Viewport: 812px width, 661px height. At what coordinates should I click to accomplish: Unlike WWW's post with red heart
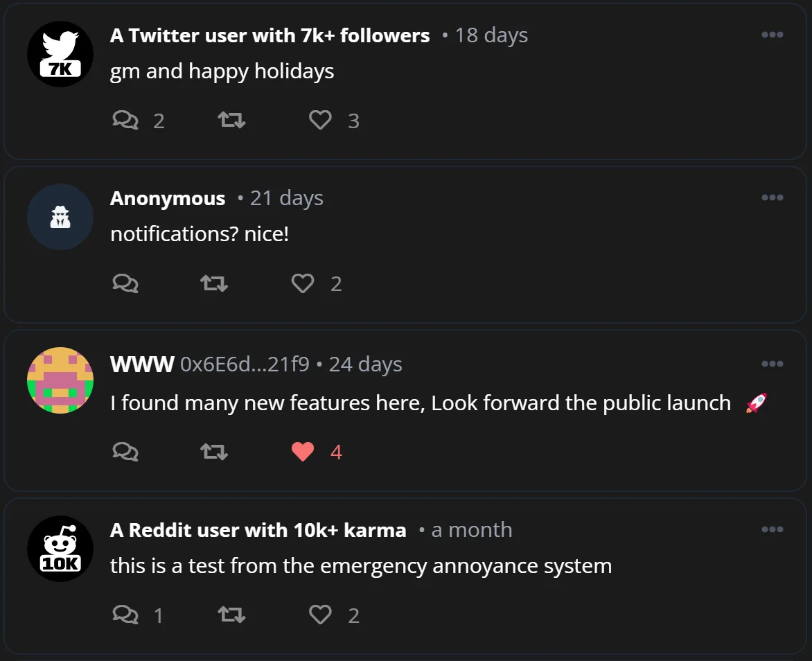[x=303, y=452]
